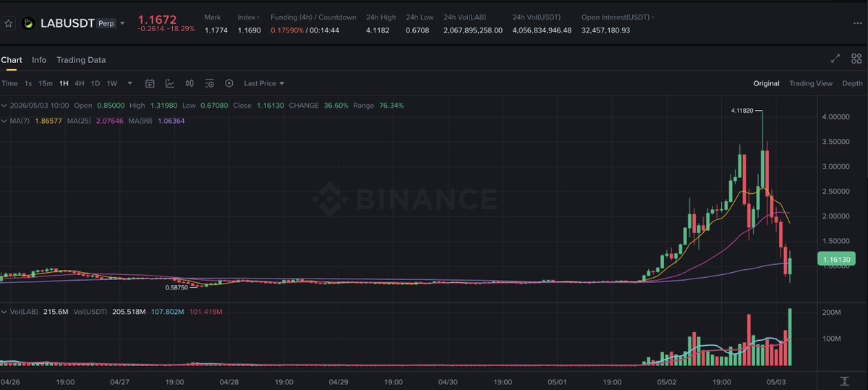This screenshot has height=390, width=868.
Task: Click the MA(99) indicator value
Action: click(x=171, y=120)
